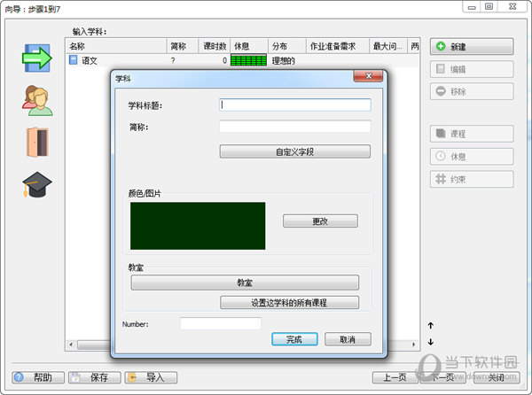This screenshot has height=395, width=532.
Task: Open the graduation cap classes icon
Action: point(37,184)
